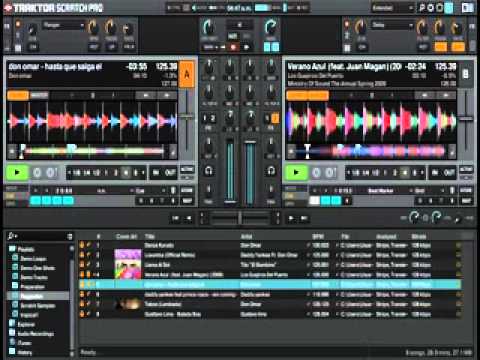
Task: Click the Deck A tempo bend left arrow
Action: 146,96
